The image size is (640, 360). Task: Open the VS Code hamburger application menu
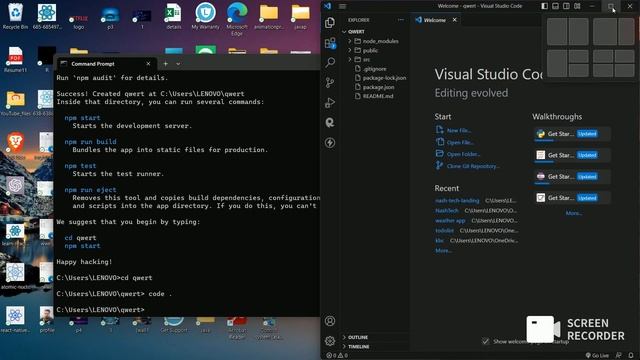[x=342, y=6]
